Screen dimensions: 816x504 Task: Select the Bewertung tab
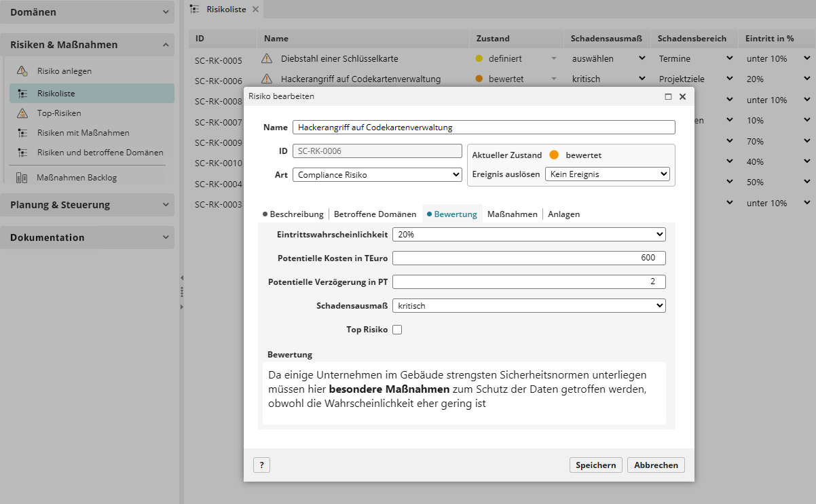click(x=452, y=214)
